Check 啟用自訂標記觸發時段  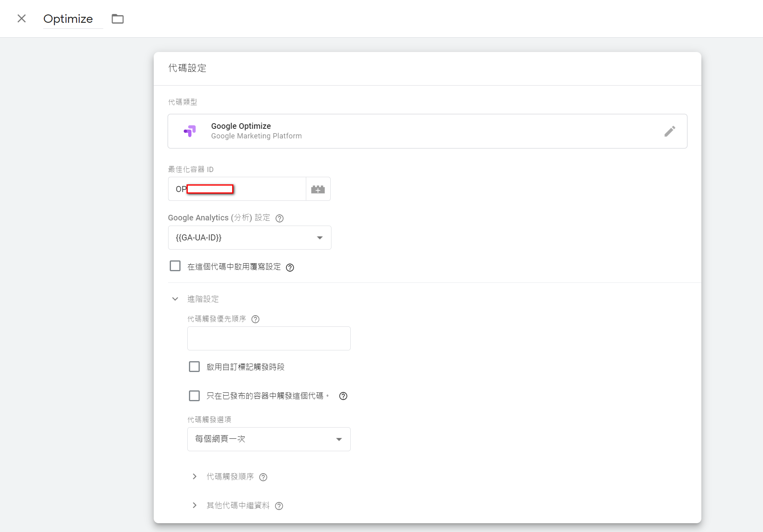[195, 367]
